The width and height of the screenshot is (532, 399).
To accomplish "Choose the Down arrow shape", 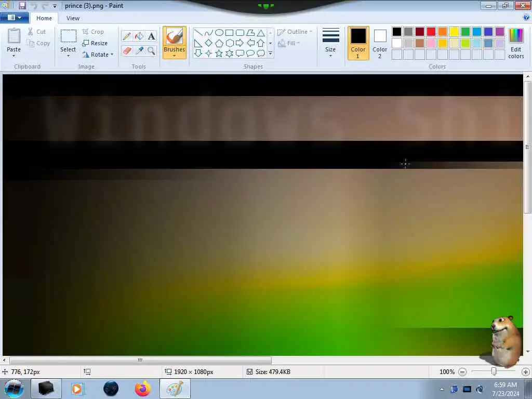I will (198, 54).
